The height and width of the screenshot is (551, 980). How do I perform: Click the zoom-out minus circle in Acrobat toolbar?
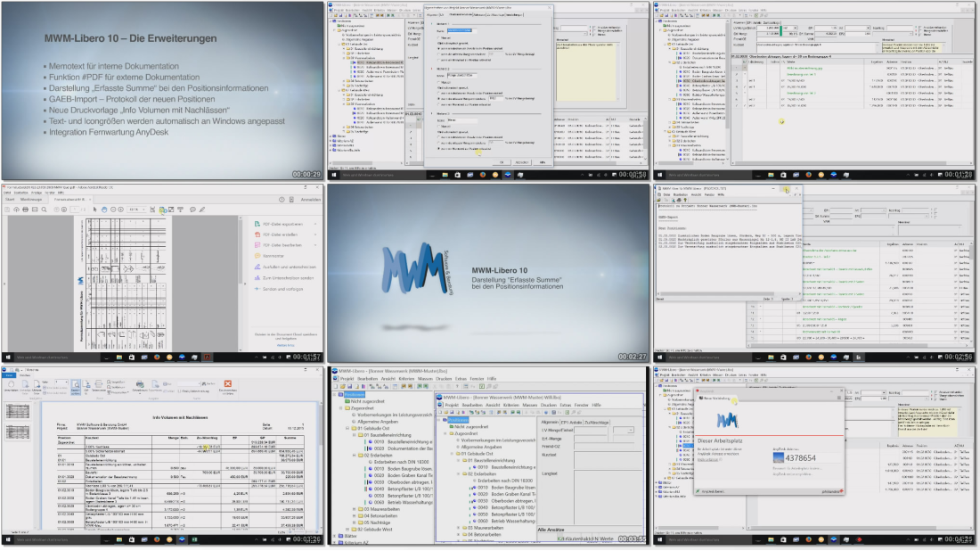[113, 210]
